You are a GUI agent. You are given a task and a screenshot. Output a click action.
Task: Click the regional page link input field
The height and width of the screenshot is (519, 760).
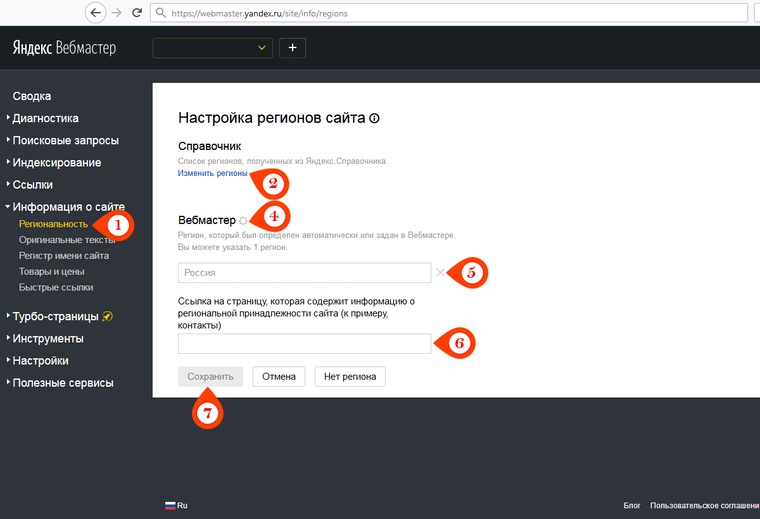304,344
